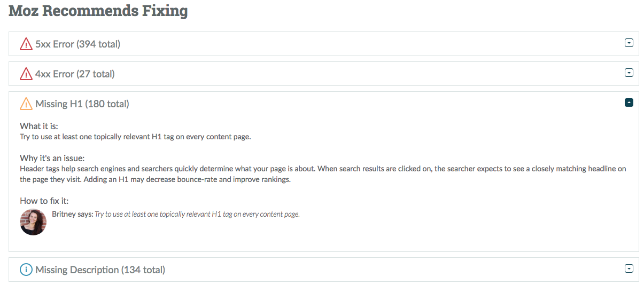Click the "Why it's an issue:" subheading
Screen dimensions: 644x285
[52, 159]
